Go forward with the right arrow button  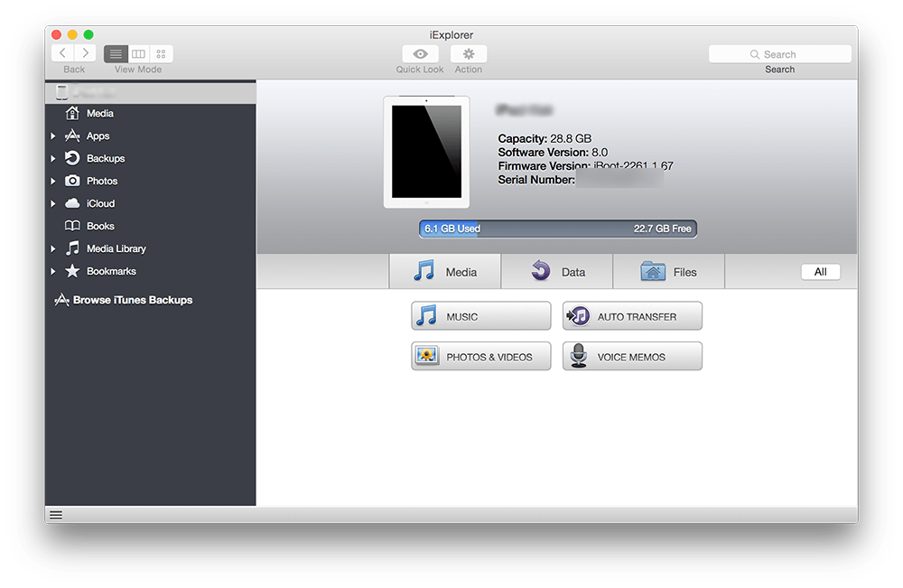85,53
